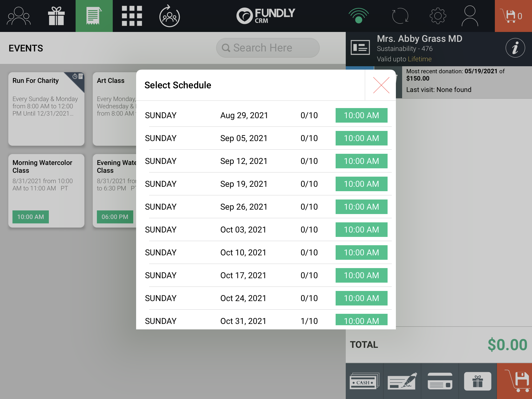Viewport: 532px width, 399px height.
Task: Open the saved cart with 0 items
Action: pyautogui.click(x=513, y=16)
